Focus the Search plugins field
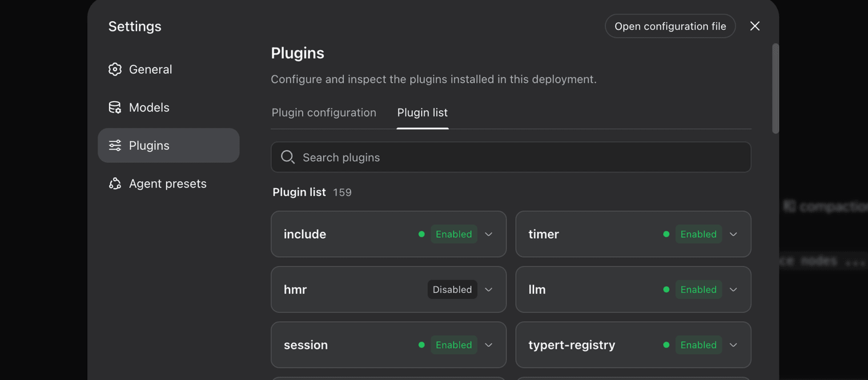Viewport: 868px width, 380px height. coord(511,157)
